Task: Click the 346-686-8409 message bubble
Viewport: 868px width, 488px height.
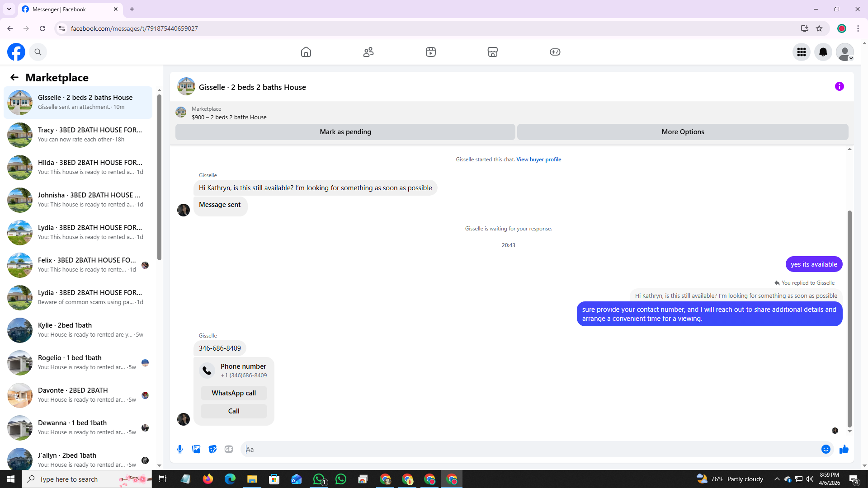Action: click(x=220, y=348)
